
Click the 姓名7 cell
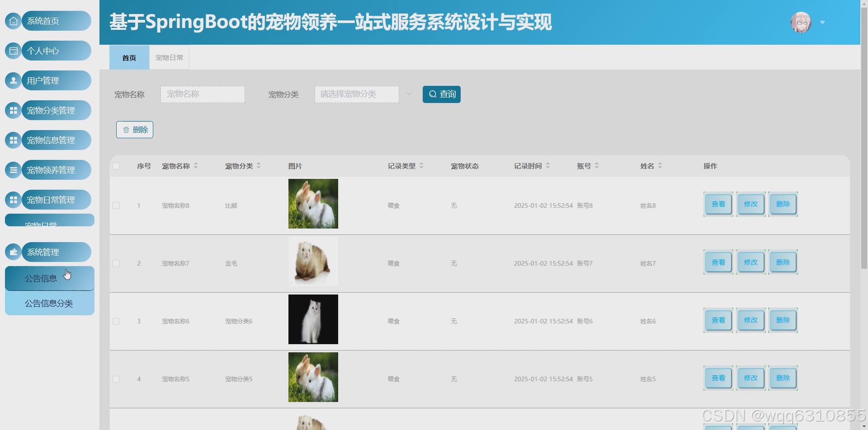point(648,263)
